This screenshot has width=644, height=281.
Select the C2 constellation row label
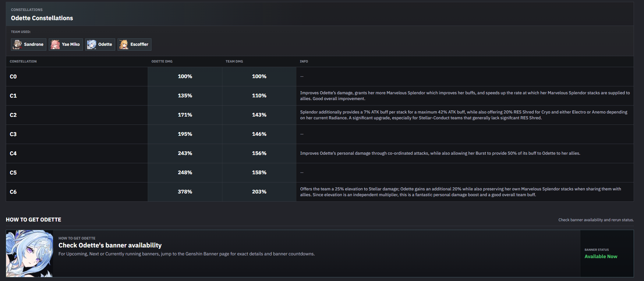point(13,115)
